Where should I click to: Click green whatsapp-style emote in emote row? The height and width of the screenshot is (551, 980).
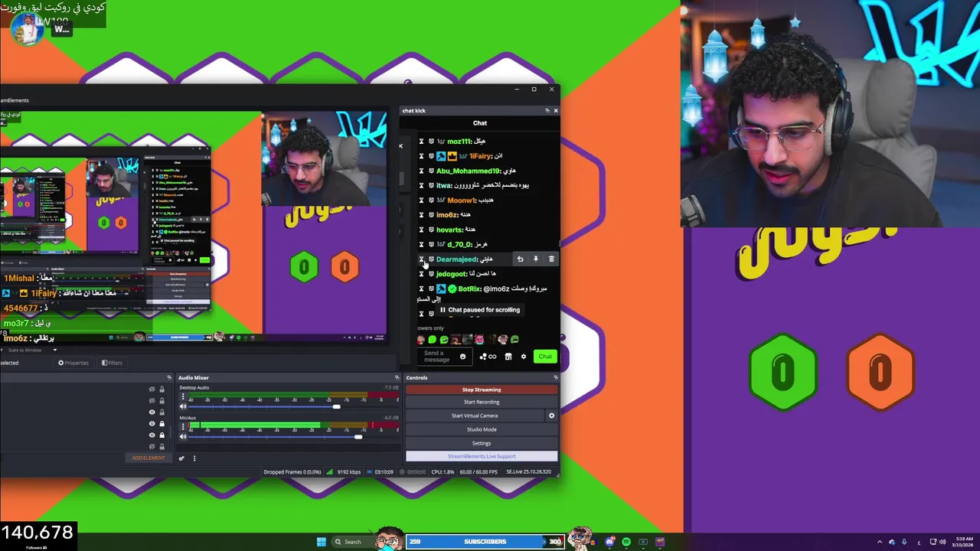click(432, 340)
